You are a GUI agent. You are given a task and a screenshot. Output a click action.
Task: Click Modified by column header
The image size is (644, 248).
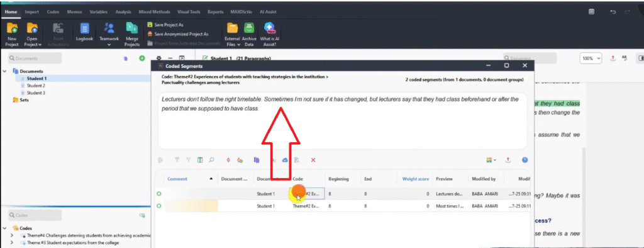tap(484, 179)
